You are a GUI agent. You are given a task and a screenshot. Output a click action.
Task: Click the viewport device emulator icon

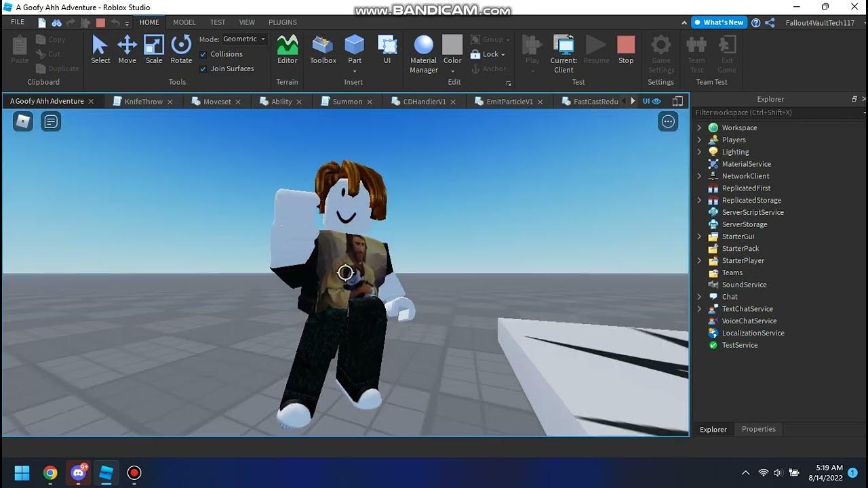click(x=677, y=101)
